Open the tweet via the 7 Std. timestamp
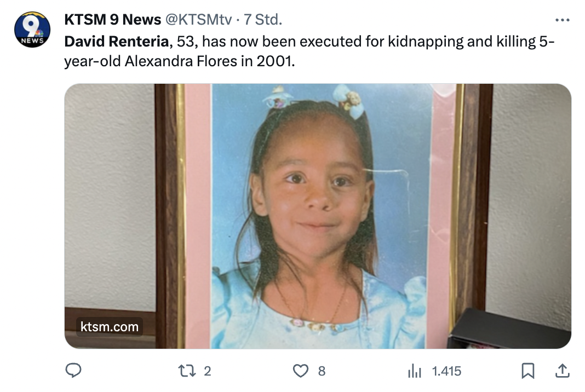585x392 pixels. 263,19
